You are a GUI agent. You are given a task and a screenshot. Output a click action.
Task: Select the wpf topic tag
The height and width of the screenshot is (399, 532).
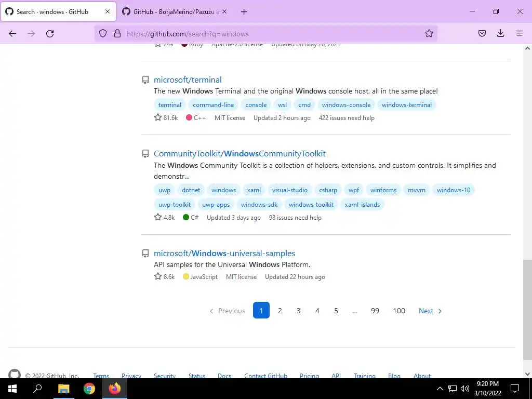click(x=353, y=190)
